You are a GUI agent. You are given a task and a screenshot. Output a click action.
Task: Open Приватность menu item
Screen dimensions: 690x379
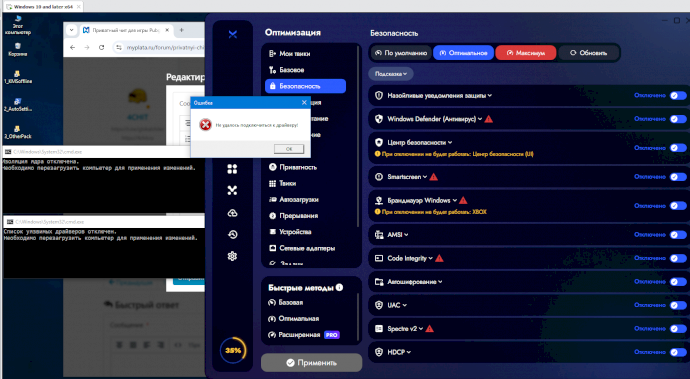pos(305,167)
